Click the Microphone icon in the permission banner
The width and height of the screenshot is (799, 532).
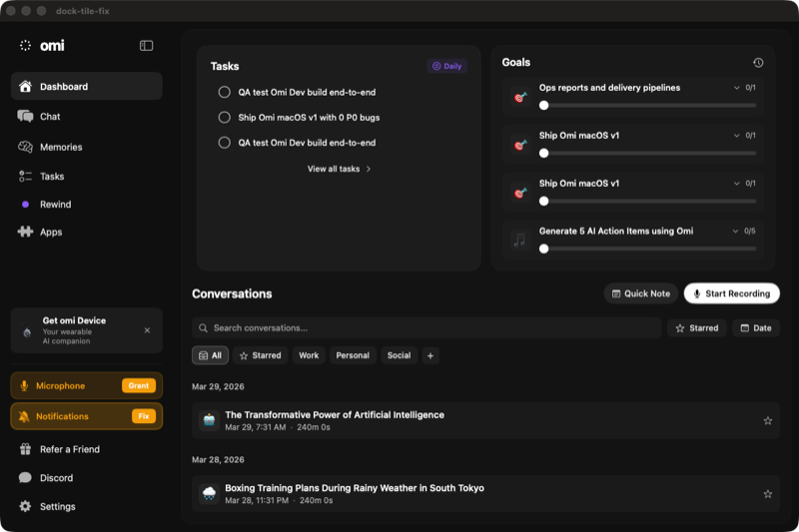click(x=24, y=386)
